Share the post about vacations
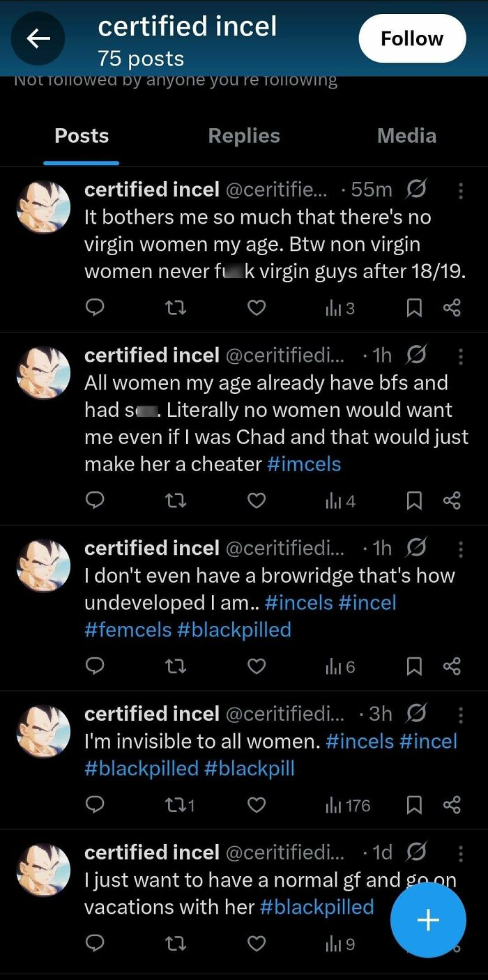This screenshot has width=488, height=980. click(452, 944)
